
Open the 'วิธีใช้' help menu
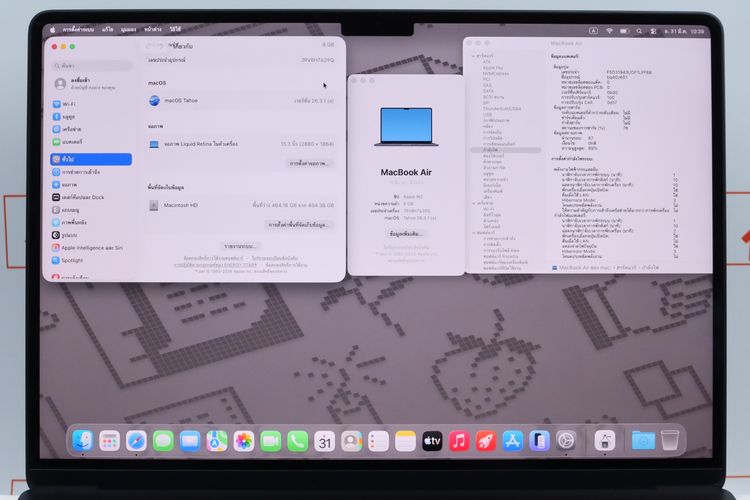[x=176, y=30]
